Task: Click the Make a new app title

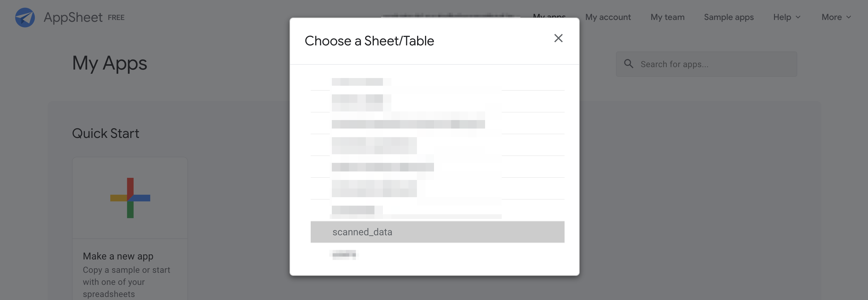Action: (x=118, y=256)
